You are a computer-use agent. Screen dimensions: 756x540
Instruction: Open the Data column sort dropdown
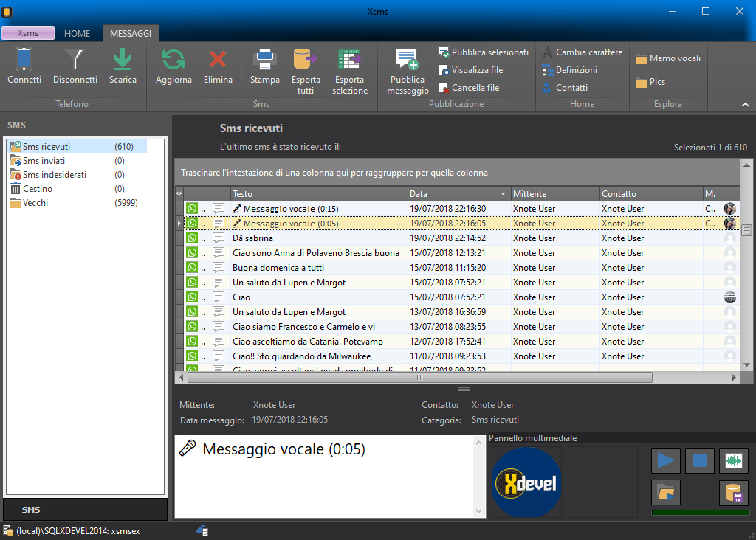click(503, 194)
